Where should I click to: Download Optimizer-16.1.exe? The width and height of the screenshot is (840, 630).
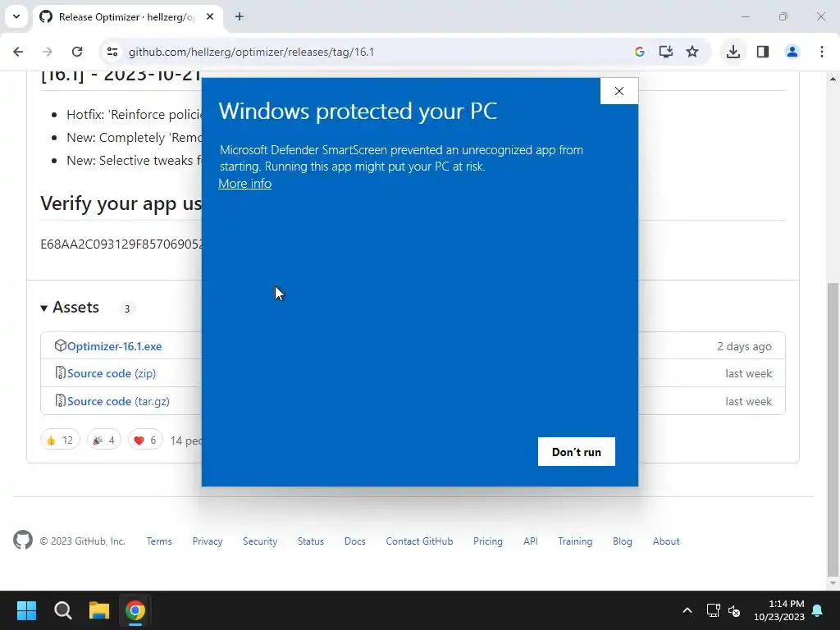click(x=114, y=346)
